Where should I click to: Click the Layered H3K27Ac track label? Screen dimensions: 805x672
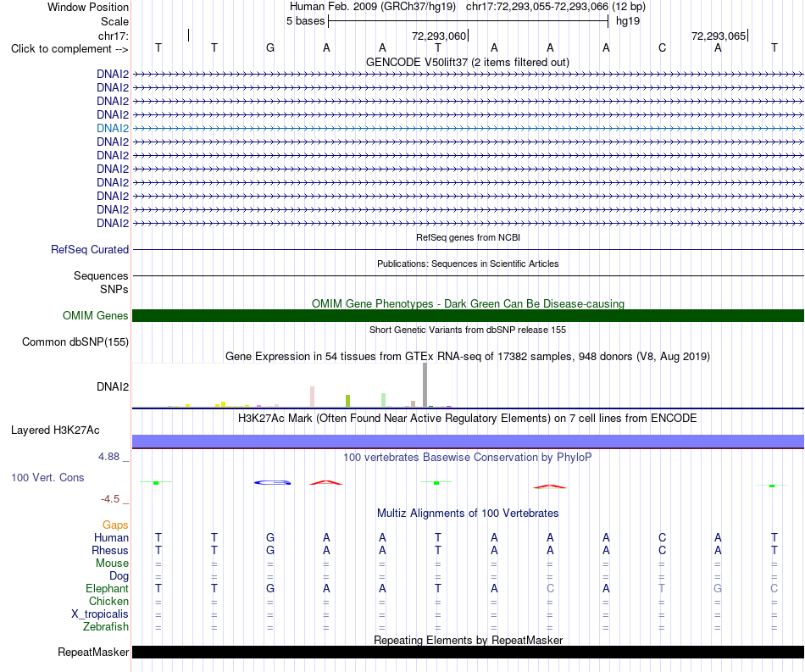tap(55, 430)
